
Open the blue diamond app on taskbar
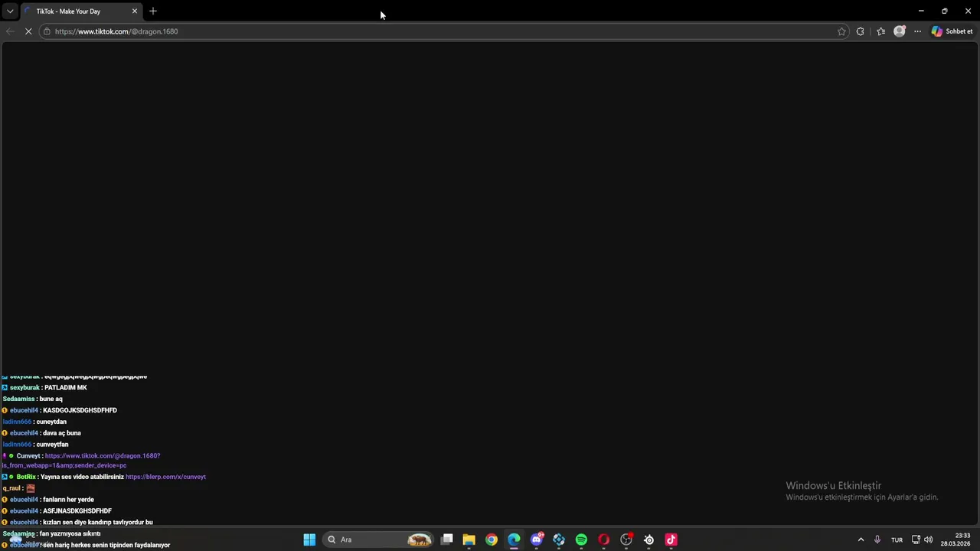[x=559, y=540]
